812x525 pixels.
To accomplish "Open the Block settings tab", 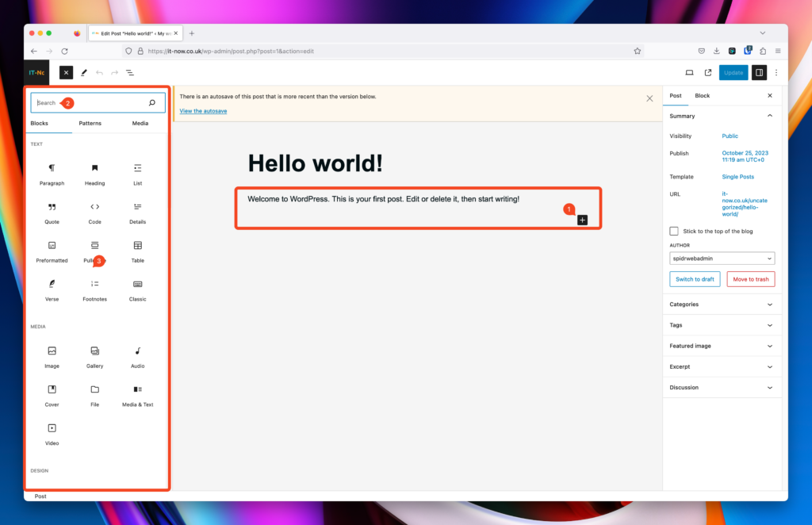I will tap(703, 96).
